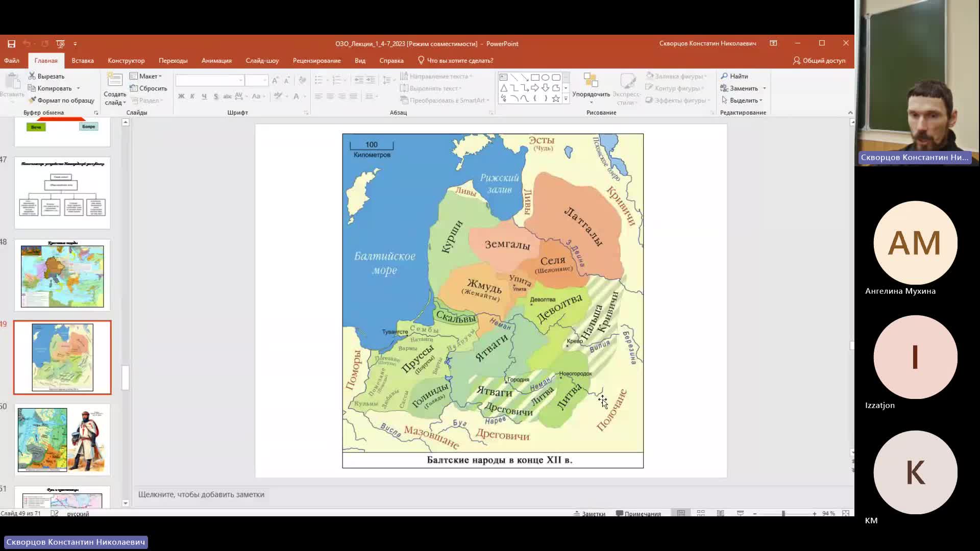This screenshot has width=980, height=551.
Task: Toggle align text right
Action: (342, 96)
